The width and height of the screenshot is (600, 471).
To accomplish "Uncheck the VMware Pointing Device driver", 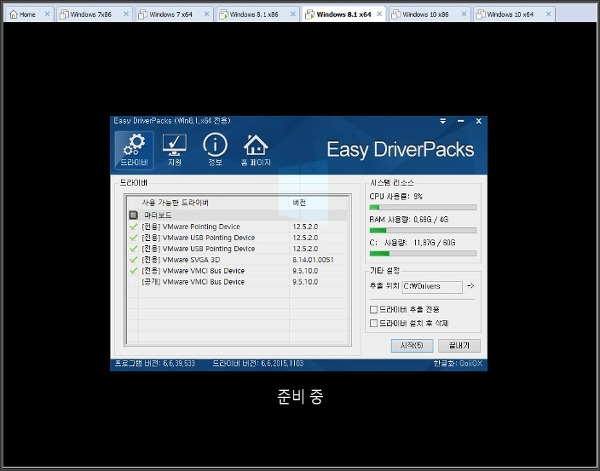I will (133, 227).
